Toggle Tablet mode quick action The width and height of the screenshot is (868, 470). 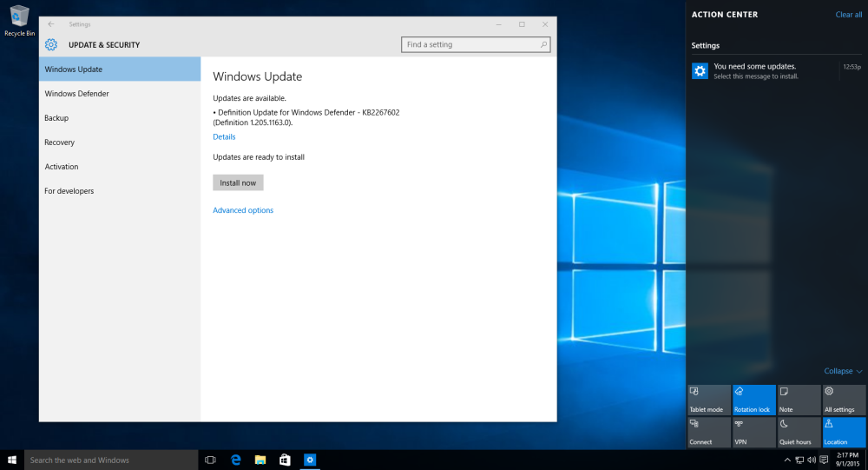click(709, 400)
